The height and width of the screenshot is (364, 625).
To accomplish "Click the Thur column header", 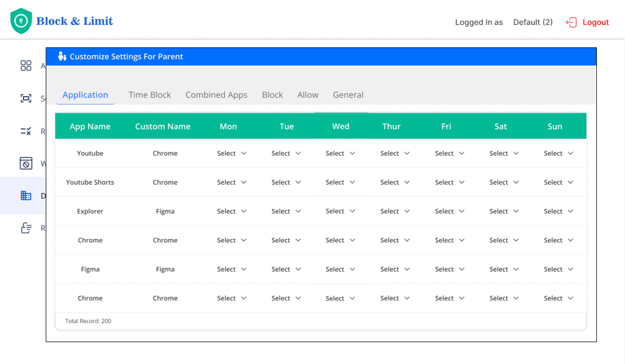I will (391, 126).
